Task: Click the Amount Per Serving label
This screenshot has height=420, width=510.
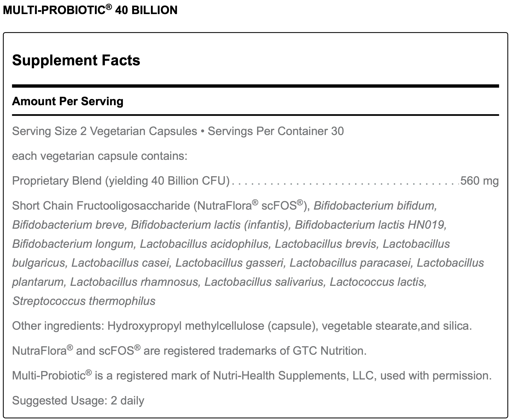Action: [67, 101]
